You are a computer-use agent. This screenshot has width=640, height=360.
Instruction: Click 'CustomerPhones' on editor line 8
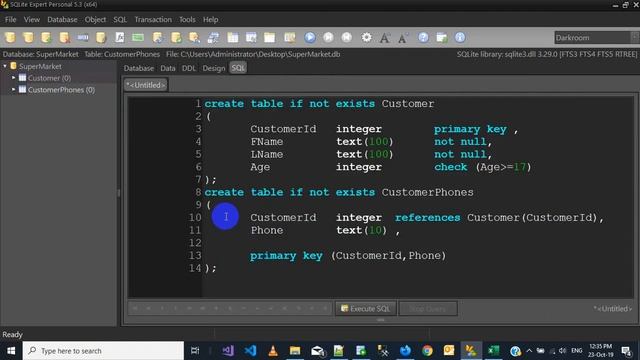(x=427, y=192)
